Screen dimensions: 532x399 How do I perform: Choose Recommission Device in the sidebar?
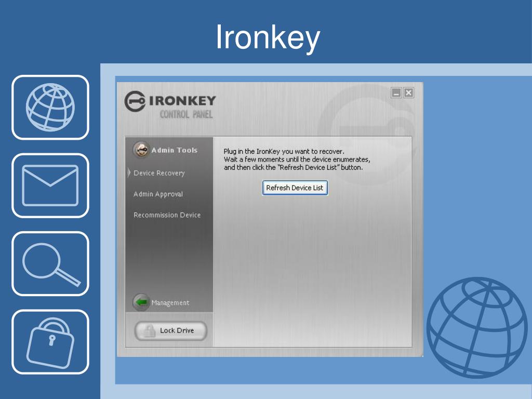pos(167,215)
